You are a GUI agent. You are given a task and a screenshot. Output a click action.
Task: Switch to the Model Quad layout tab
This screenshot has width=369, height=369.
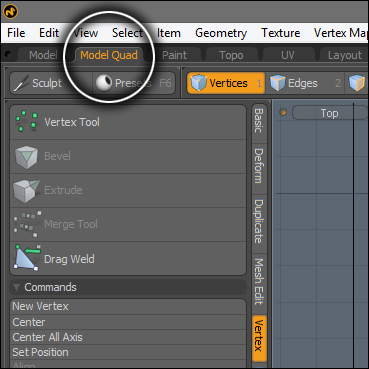[x=109, y=55]
